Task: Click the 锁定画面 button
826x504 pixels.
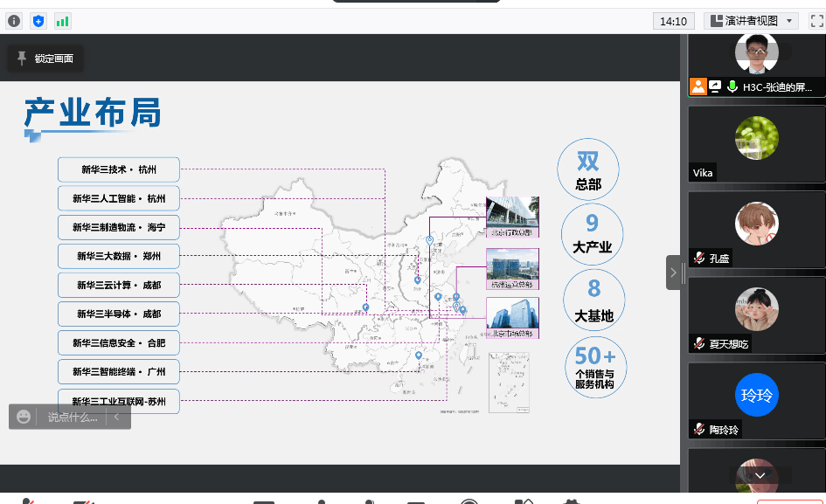Action: tap(45, 59)
